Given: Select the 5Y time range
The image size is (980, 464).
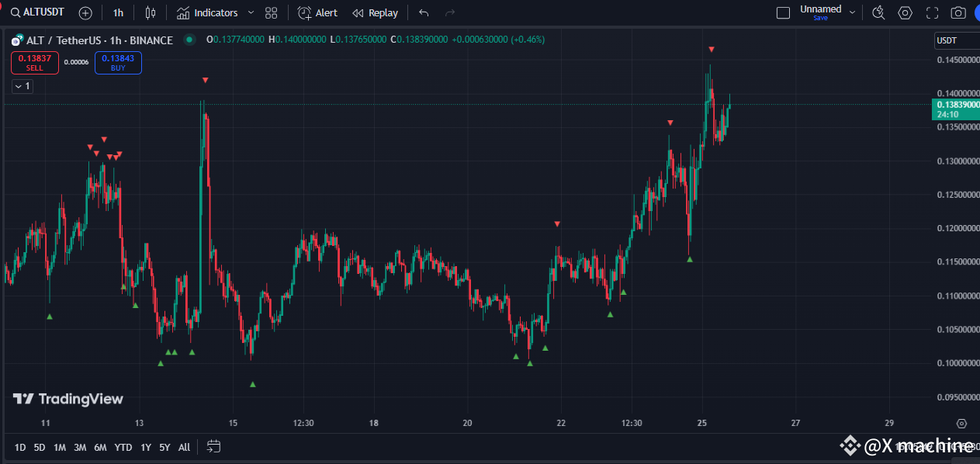Looking at the screenshot, I should 164,447.
